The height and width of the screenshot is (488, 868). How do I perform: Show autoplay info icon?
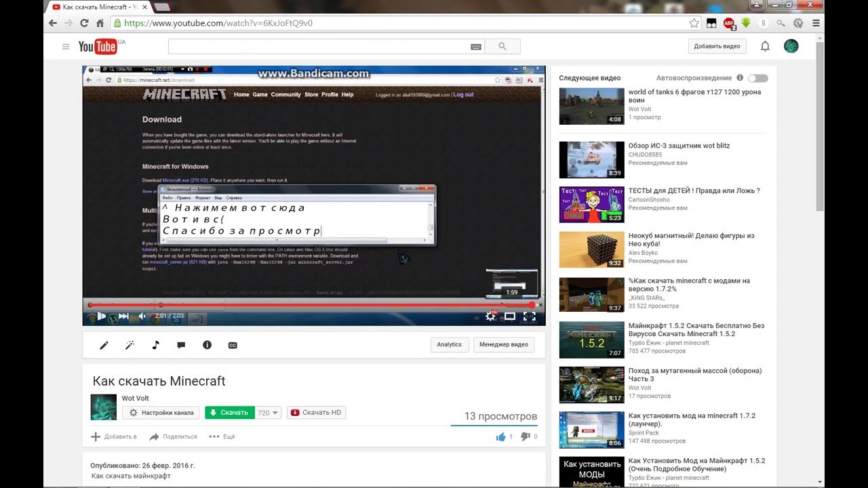(740, 78)
